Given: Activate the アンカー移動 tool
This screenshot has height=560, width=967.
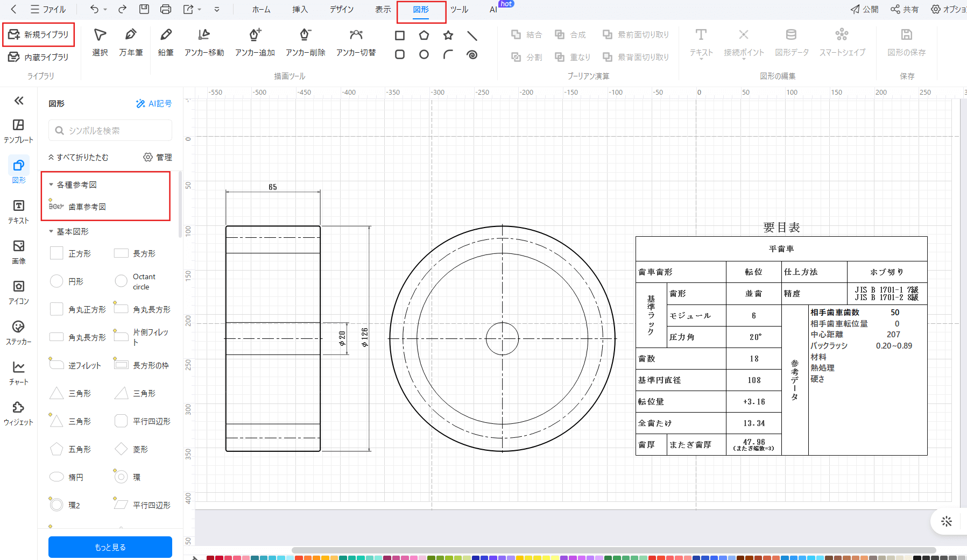Looking at the screenshot, I should (204, 42).
